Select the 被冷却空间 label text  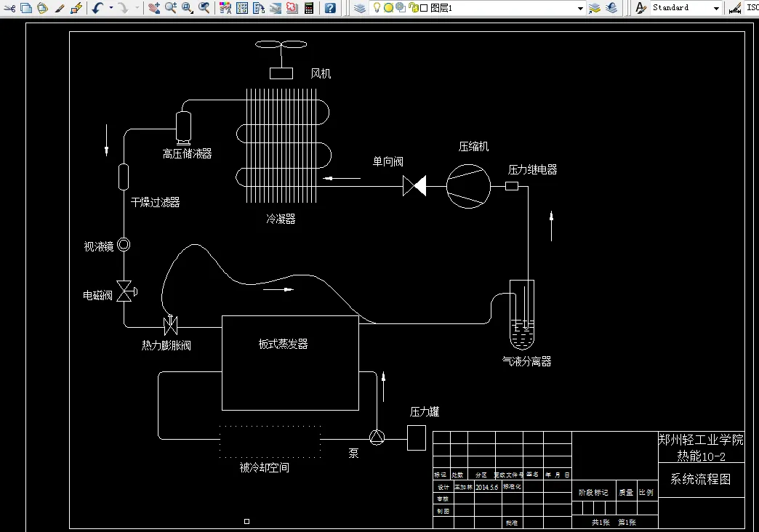click(265, 467)
